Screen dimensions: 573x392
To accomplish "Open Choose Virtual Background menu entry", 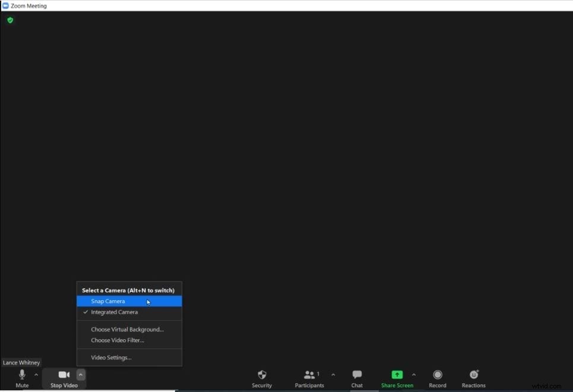I will (127, 329).
